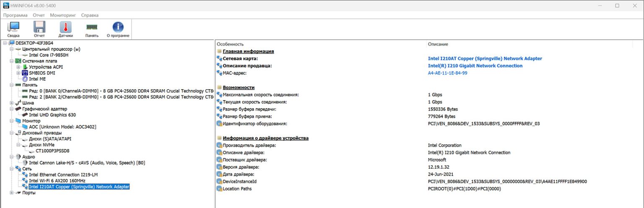This screenshot has height=208, width=644.
Task: Expand the Устройства ACPI tree node
Action: coord(18,67)
